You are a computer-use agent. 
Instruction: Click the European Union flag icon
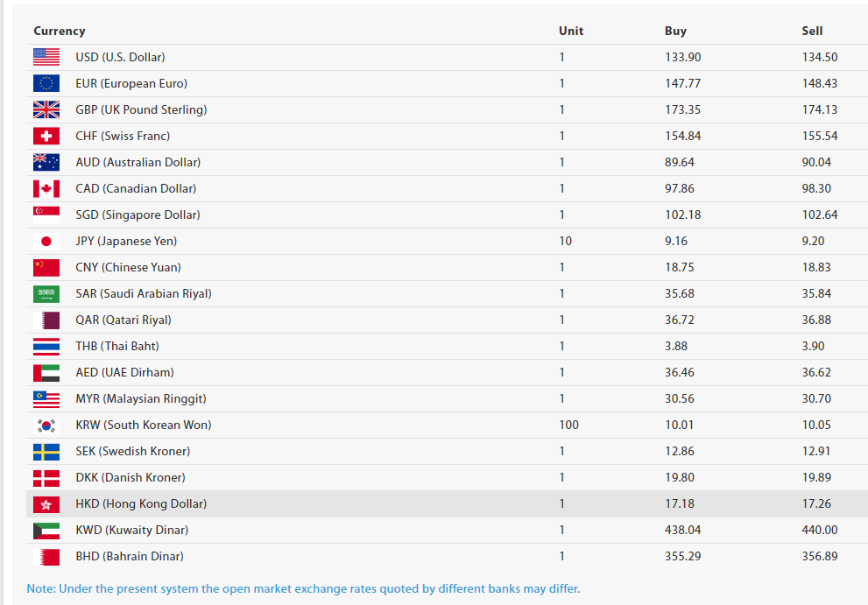[x=46, y=83]
